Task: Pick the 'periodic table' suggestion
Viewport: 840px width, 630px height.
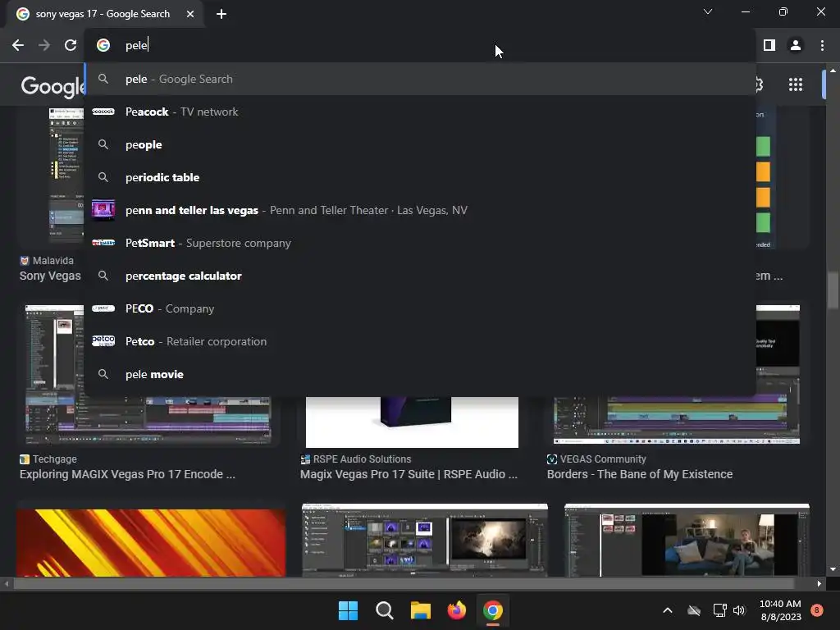Action: point(420,177)
